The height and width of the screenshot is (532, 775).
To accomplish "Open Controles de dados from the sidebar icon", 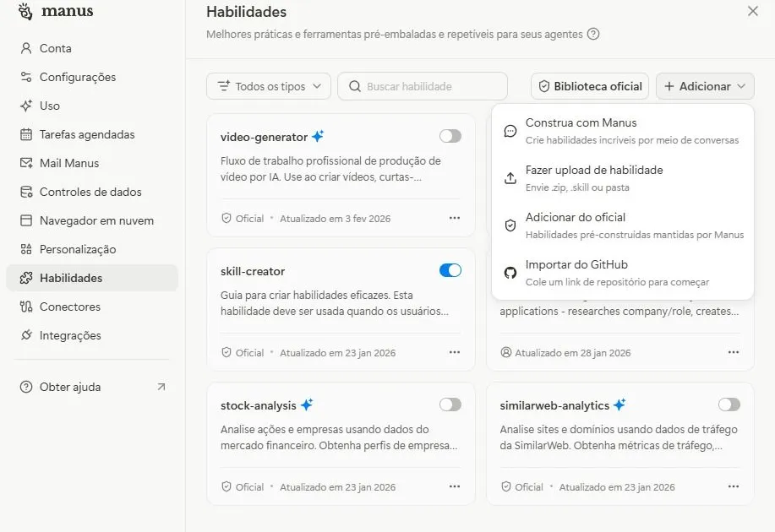I will point(25,192).
